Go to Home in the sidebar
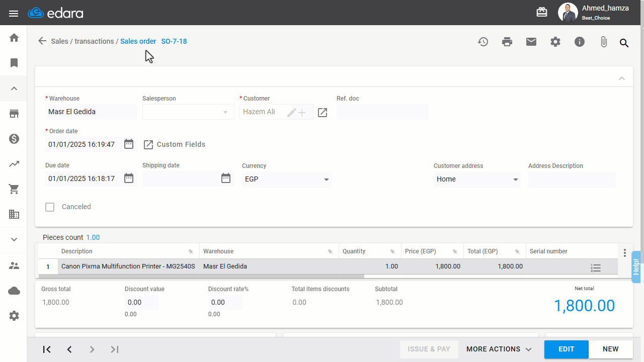 14,38
